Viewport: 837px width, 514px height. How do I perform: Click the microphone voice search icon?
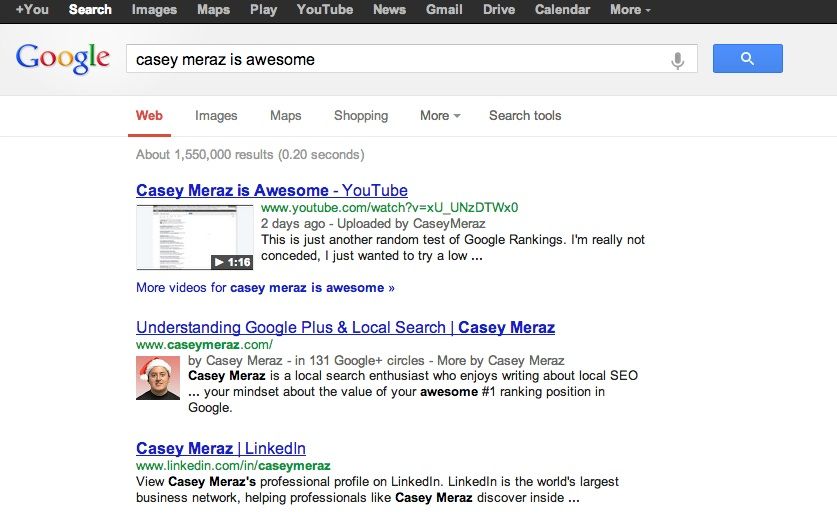pos(677,60)
